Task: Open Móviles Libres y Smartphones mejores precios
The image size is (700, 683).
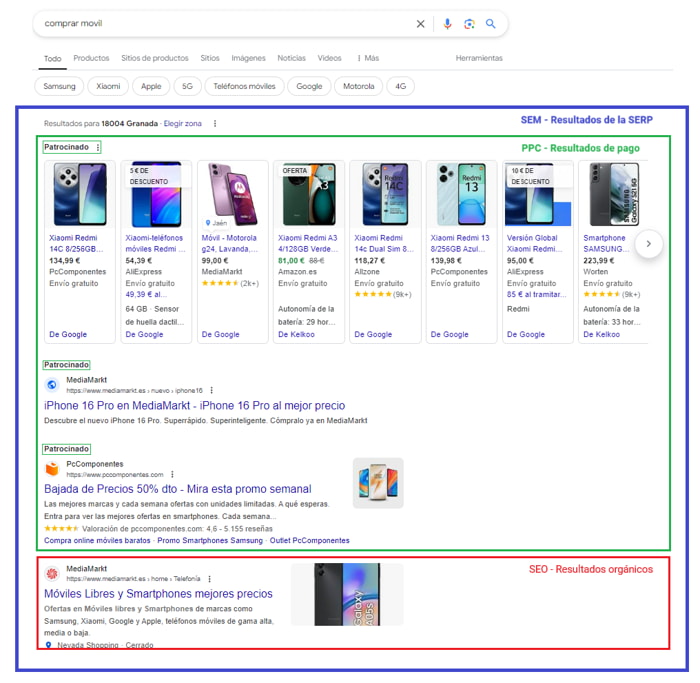Action: [x=158, y=594]
